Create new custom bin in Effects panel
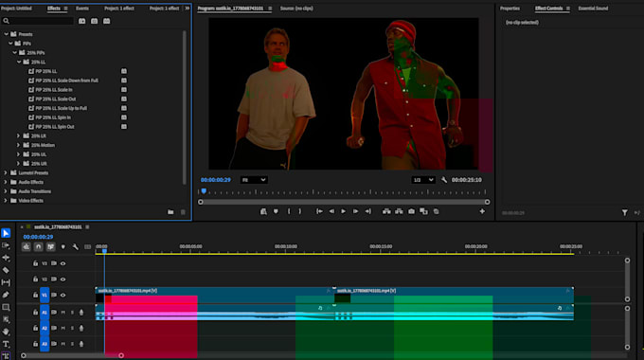The image size is (644, 360). pyautogui.click(x=170, y=212)
